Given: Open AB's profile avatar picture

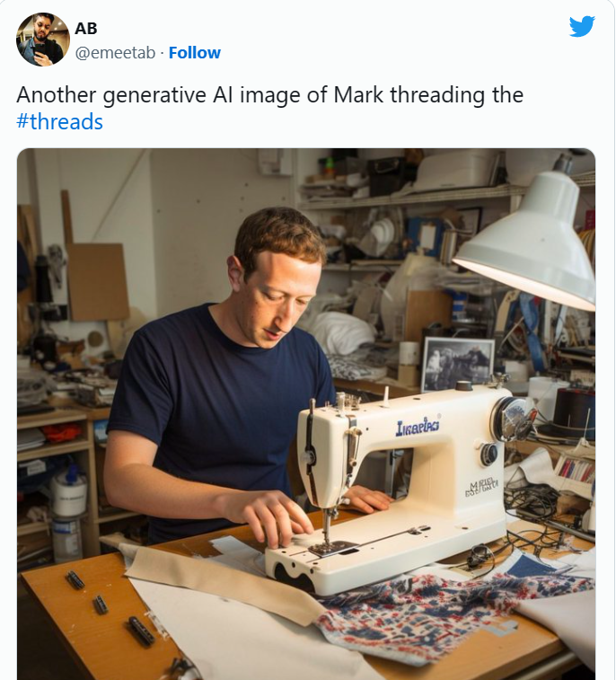Looking at the screenshot, I should [42, 40].
